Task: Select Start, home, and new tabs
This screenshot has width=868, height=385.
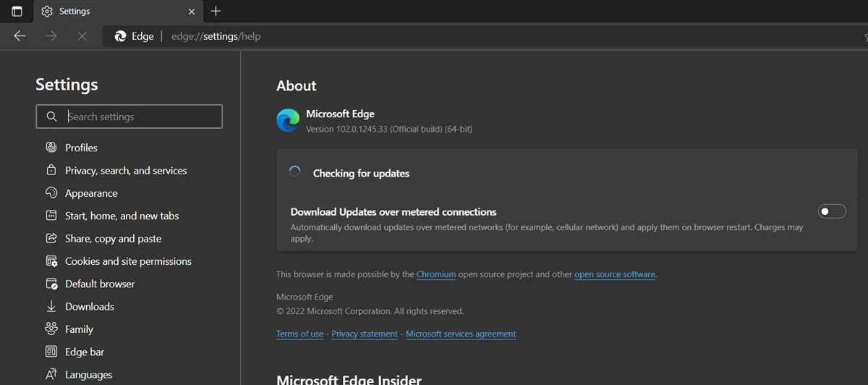Action: pos(122,216)
